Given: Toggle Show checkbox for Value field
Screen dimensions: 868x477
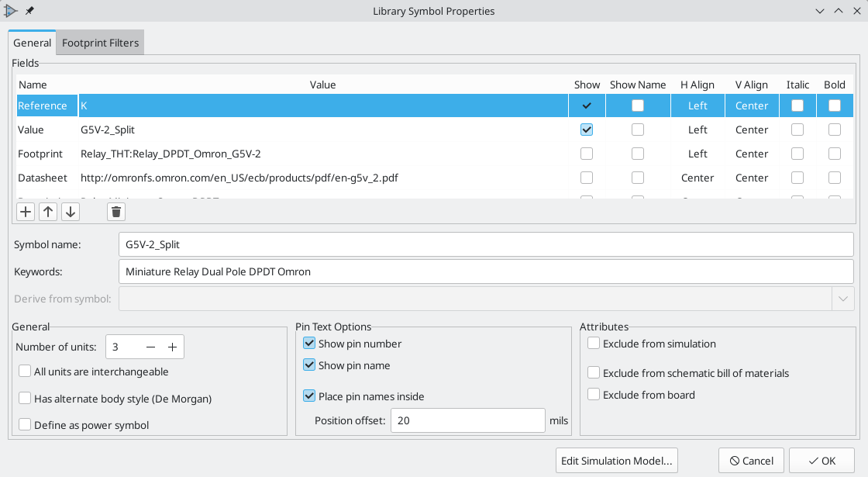Looking at the screenshot, I should 586,130.
